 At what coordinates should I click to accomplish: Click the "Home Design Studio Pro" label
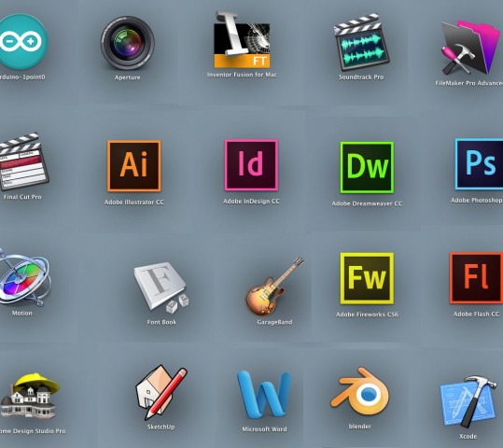point(33,430)
